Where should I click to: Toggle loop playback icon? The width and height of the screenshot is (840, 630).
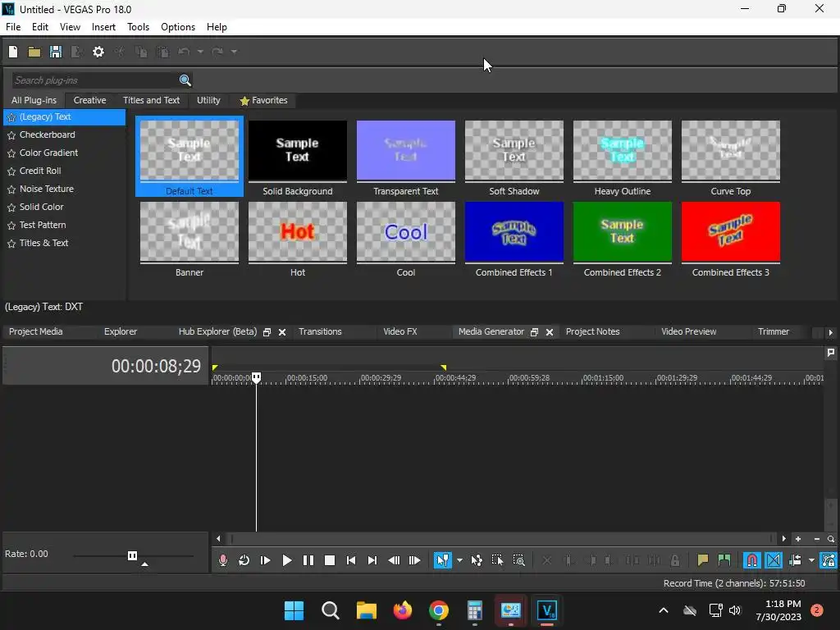click(x=244, y=560)
